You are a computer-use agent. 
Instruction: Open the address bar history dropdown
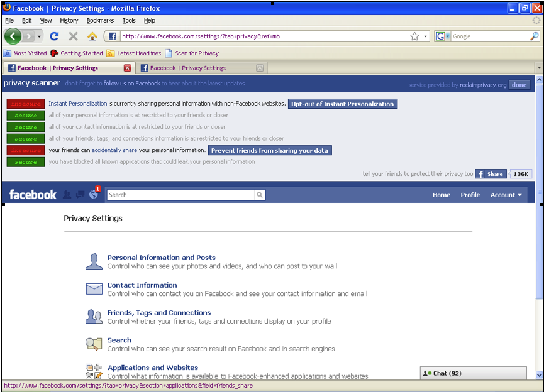pos(426,36)
